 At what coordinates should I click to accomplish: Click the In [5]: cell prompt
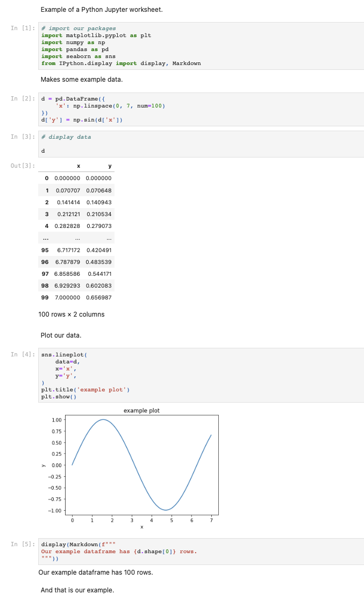[23, 545]
